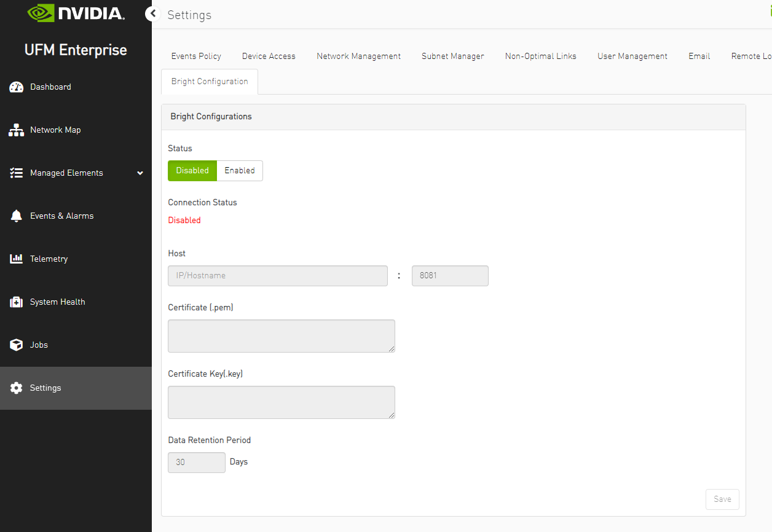Go to the User Management tab
The image size is (772, 532).
coord(632,56)
